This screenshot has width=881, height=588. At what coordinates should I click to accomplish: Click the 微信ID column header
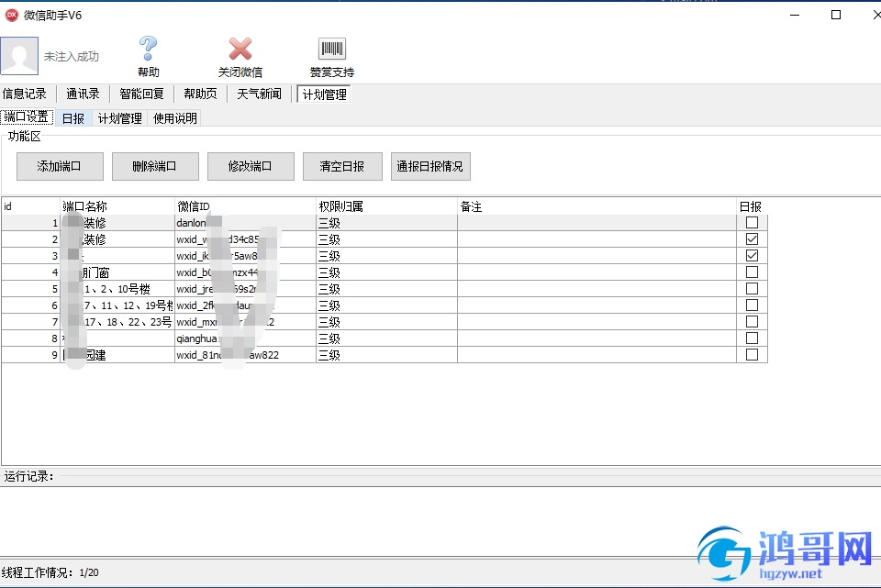[x=246, y=206]
